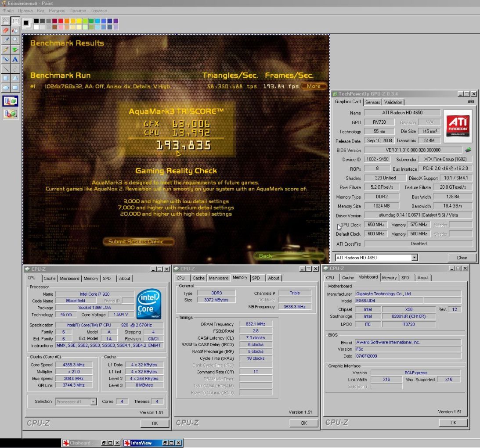
Task: Open the Файл menu
Action: [8, 11]
